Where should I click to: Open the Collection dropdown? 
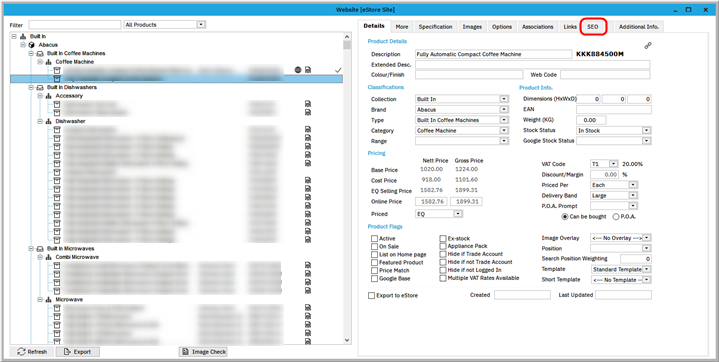pos(504,99)
